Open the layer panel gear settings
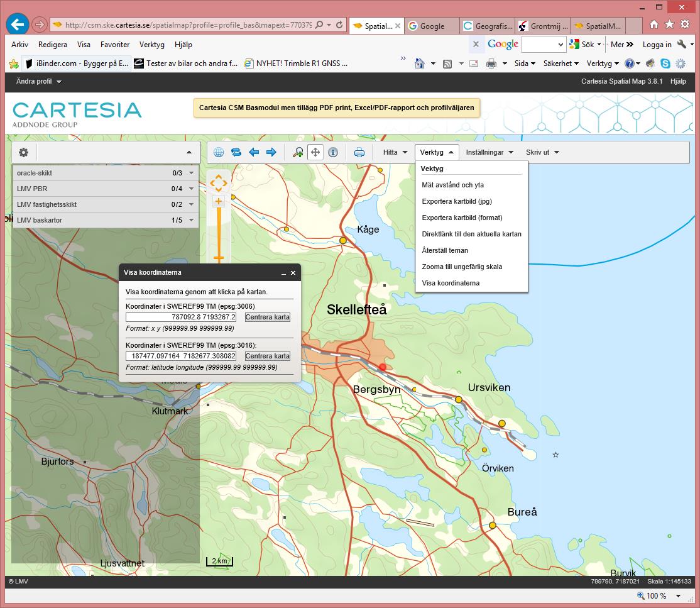Viewport: 700px width, 608px height. pyautogui.click(x=23, y=152)
